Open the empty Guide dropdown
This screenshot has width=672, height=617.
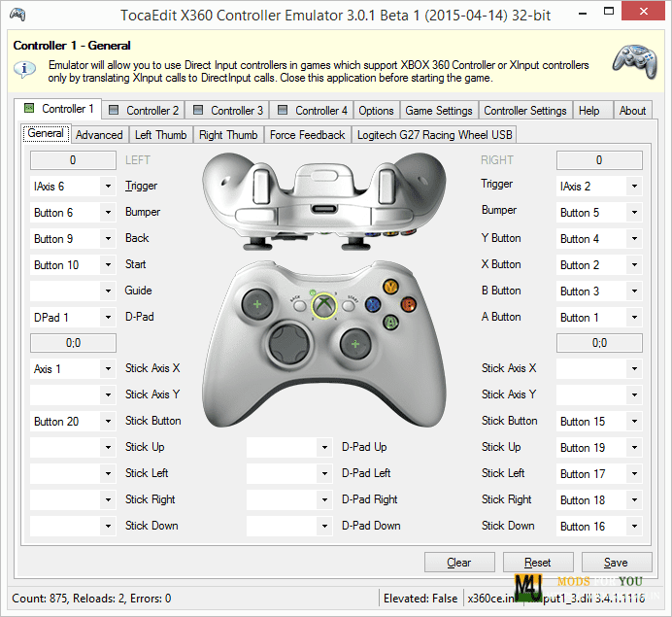tap(108, 291)
